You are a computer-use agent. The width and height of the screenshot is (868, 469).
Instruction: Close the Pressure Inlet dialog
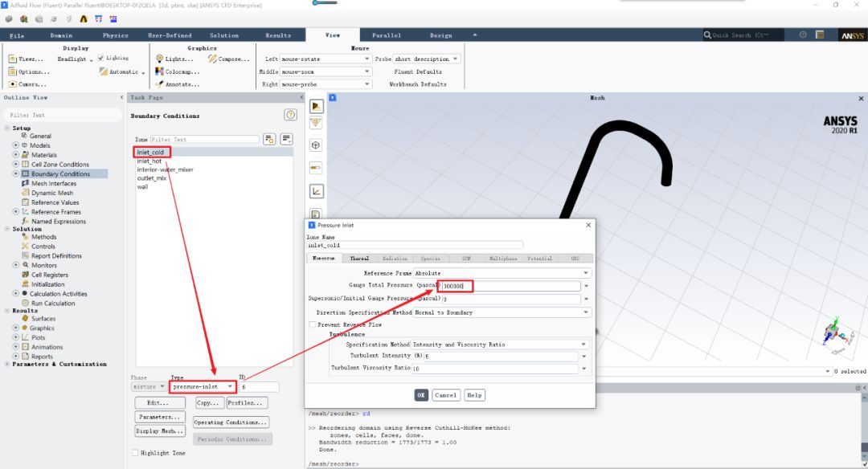[x=588, y=225]
